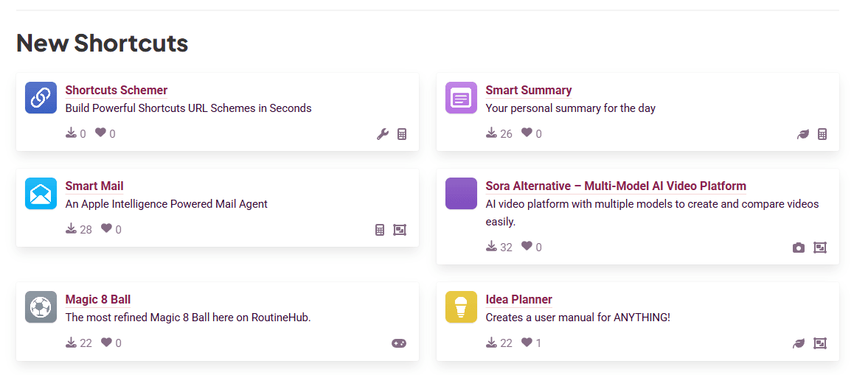Click the download icon on Smart Mail
This screenshot has height=375, width=868.
click(x=71, y=229)
